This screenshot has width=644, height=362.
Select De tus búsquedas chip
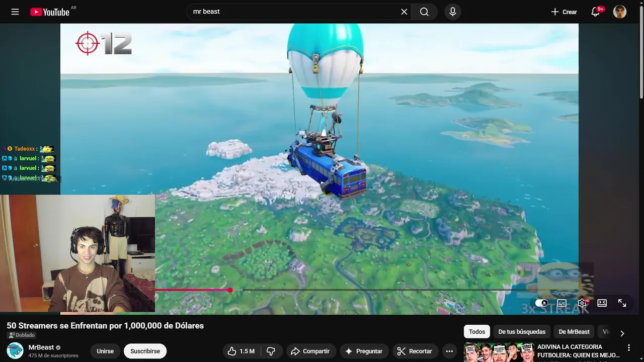coord(522,332)
